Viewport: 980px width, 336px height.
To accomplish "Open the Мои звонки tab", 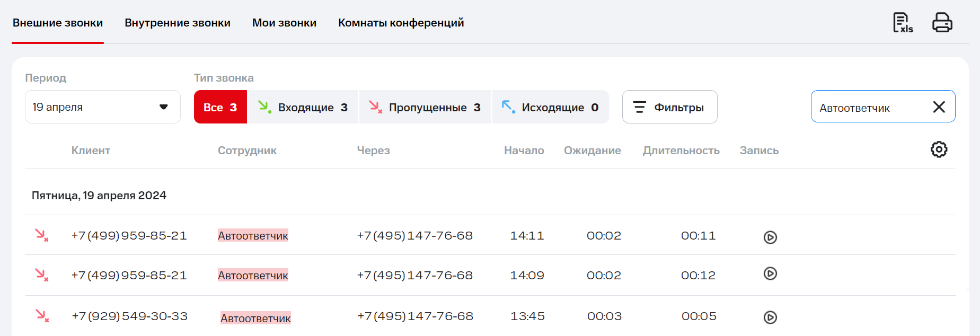I will pyautogui.click(x=284, y=23).
